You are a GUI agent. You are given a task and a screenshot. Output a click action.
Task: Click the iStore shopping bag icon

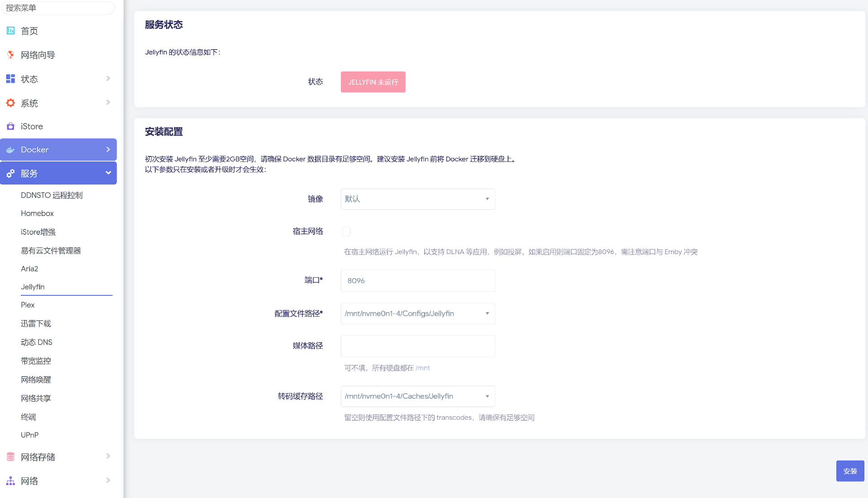(x=10, y=126)
